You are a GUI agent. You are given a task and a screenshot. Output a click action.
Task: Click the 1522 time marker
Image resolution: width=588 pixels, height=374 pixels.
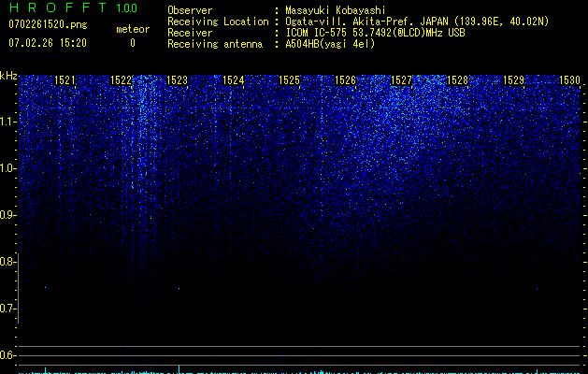[x=122, y=80]
